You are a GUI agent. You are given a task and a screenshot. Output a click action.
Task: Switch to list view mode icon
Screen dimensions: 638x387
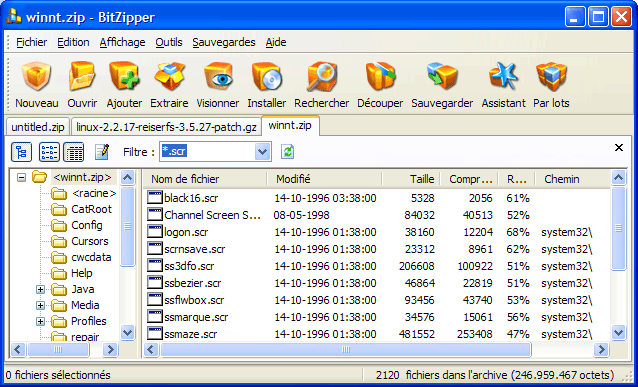coord(49,152)
